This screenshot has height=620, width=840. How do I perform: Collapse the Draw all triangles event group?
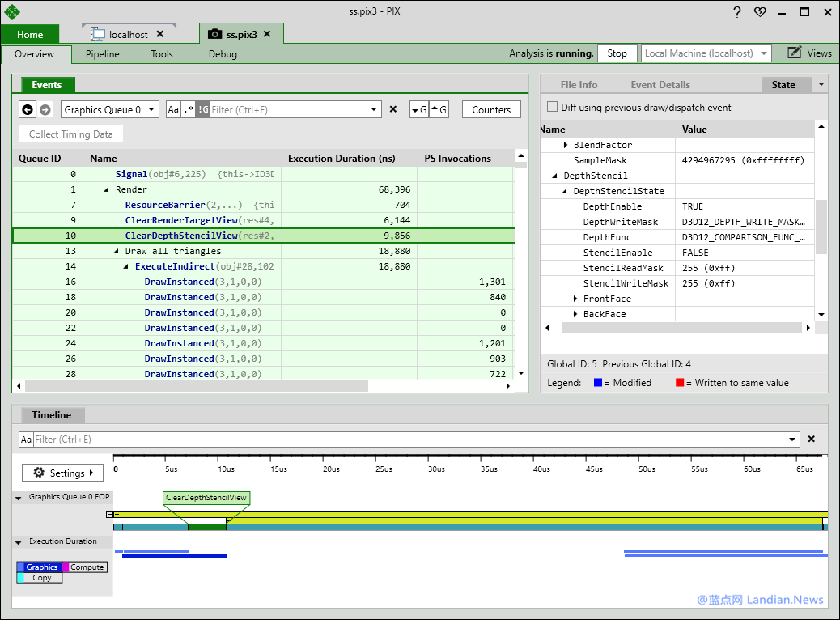pyautogui.click(x=117, y=252)
